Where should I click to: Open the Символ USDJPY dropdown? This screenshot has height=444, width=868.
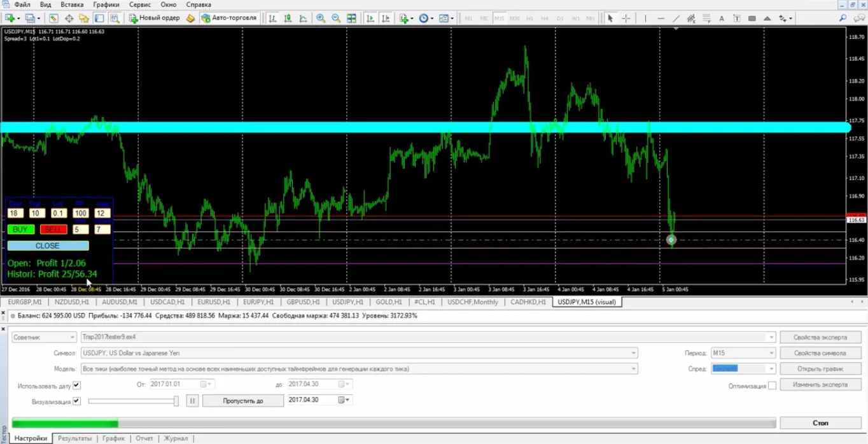(x=633, y=353)
